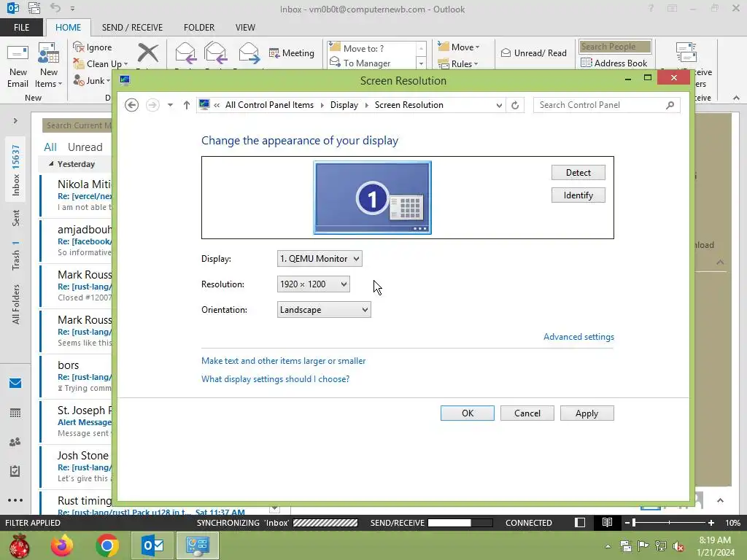Open New Items menu in Outlook
Screen dimensions: 747x560
click(x=49, y=65)
